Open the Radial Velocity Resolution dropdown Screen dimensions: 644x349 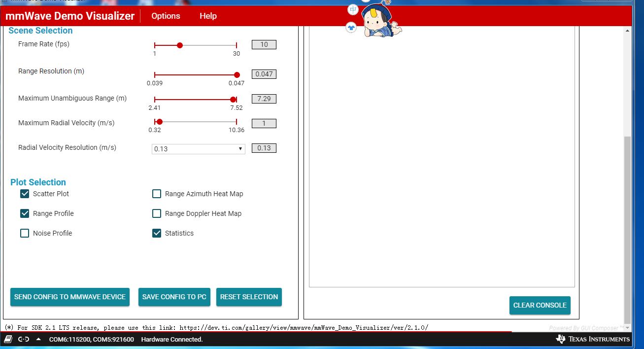click(x=198, y=149)
